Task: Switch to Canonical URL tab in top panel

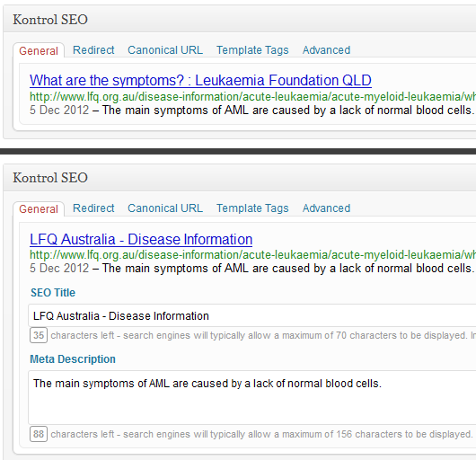Action: 165,50
